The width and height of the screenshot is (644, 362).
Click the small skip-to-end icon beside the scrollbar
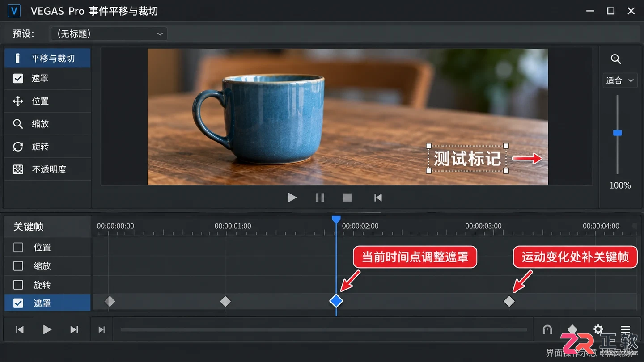point(102,330)
